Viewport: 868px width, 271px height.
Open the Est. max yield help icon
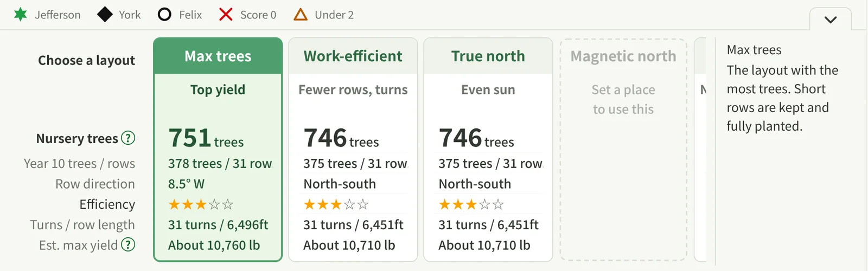(x=128, y=245)
